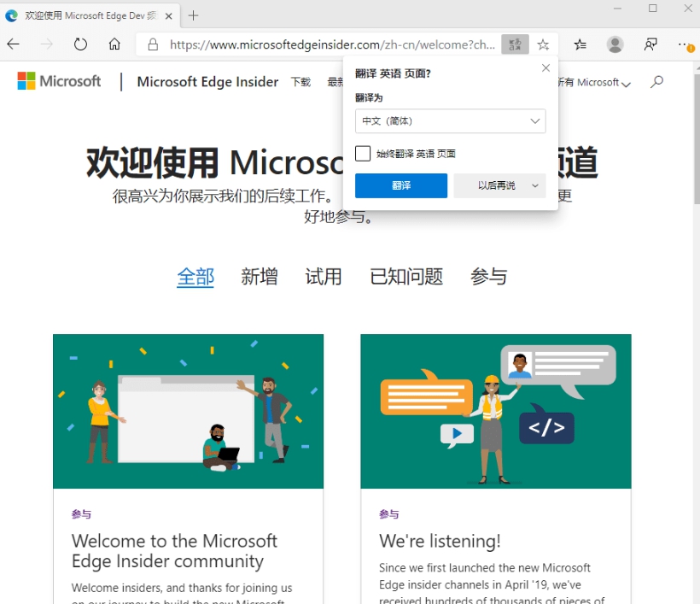Click the send feedback icon

(x=650, y=44)
